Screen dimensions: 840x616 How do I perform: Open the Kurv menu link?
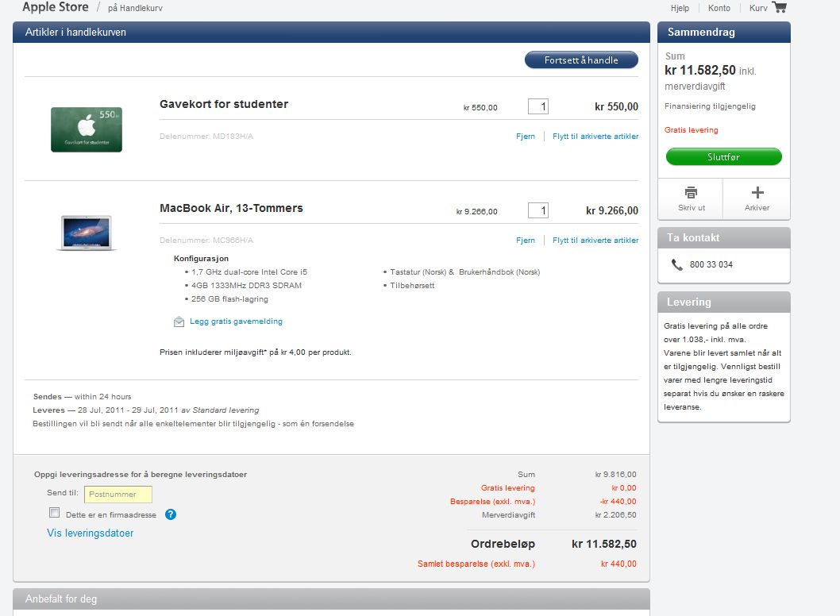[758, 8]
